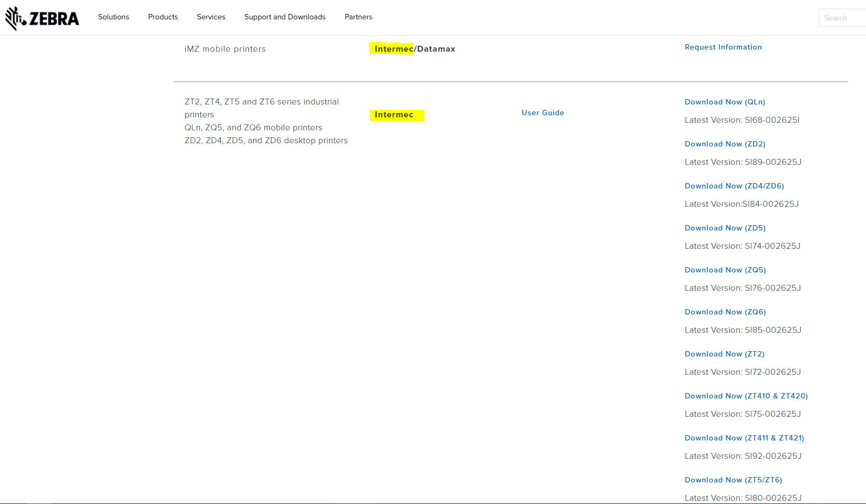Open the Products menu
The image size is (866, 504).
click(163, 17)
